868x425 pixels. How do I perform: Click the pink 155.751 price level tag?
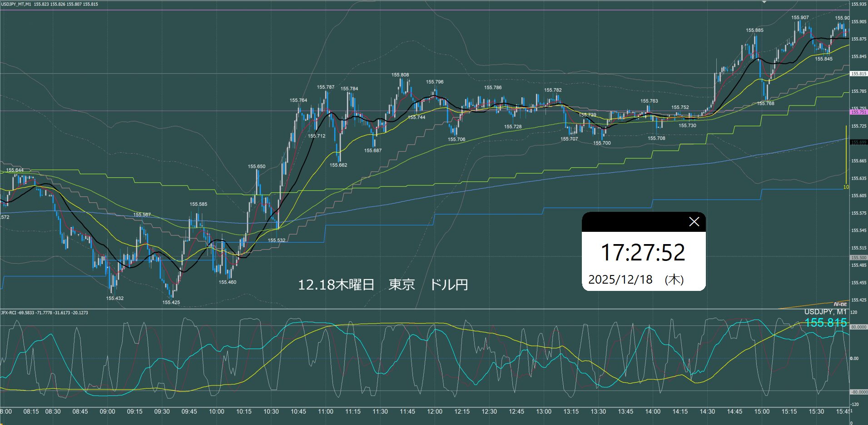[858, 112]
